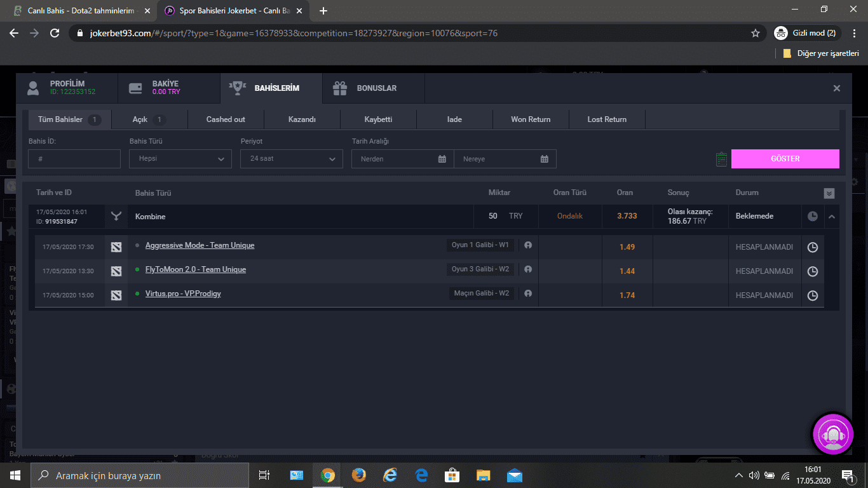Click the clock icon in FlyToMoon row
Image resolution: width=868 pixels, height=488 pixels.
[812, 271]
